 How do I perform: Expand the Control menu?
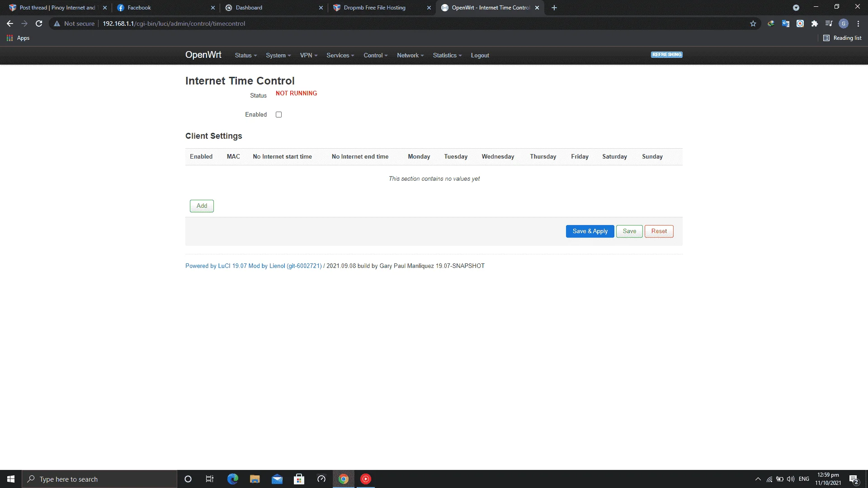376,55
